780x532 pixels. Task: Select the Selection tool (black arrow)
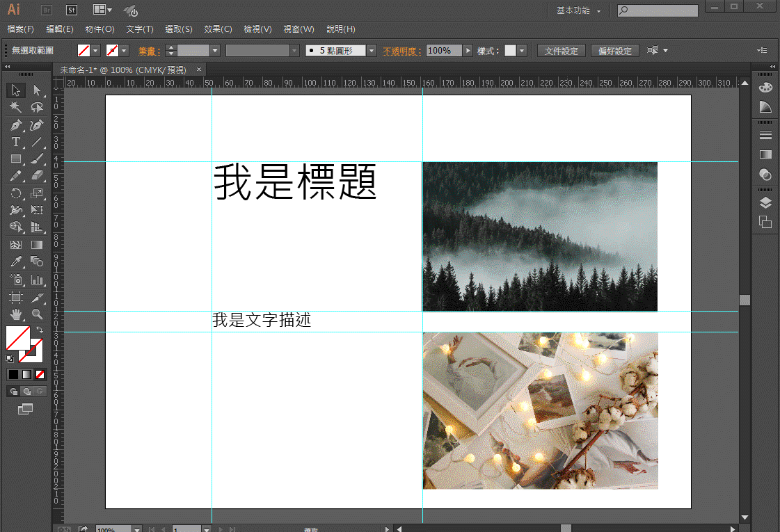(x=16, y=90)
